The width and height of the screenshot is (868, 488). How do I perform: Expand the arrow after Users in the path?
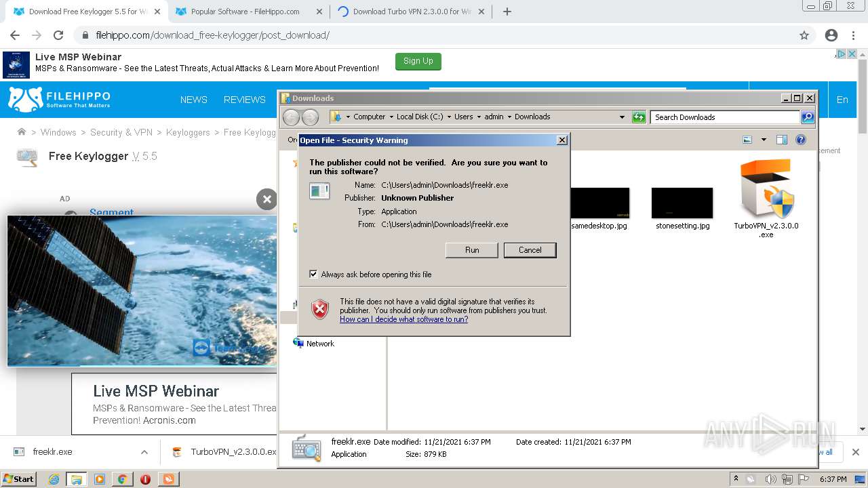[479, 117]
